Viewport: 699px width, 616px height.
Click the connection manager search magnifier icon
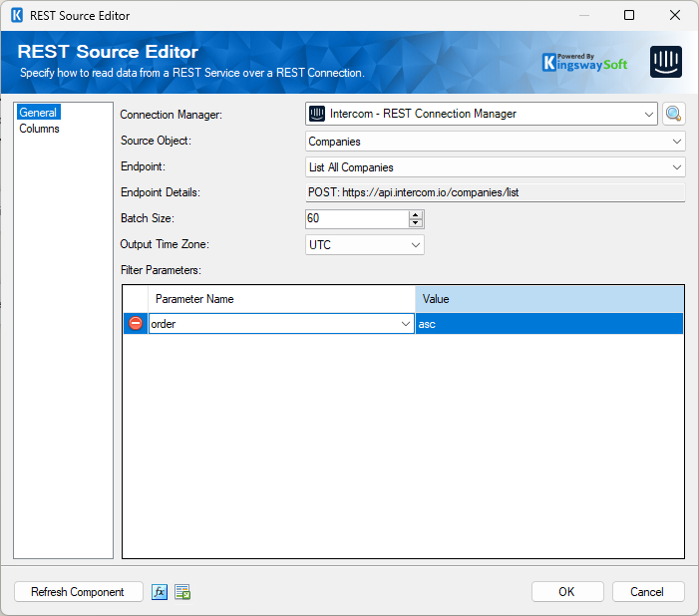[674, 114]
